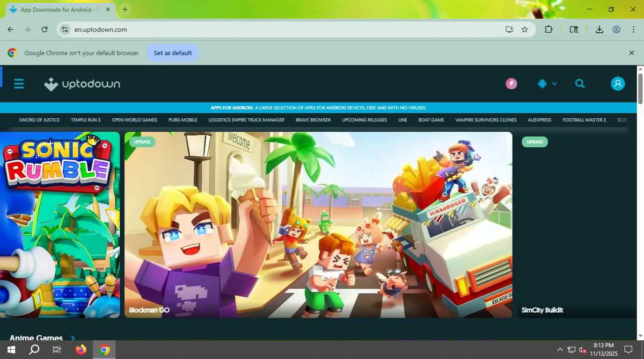Image resolution: width=644 pixels, height=359 pixels.
Task: Click the Apps for Android banner text
Action: [x=318, y=108]
